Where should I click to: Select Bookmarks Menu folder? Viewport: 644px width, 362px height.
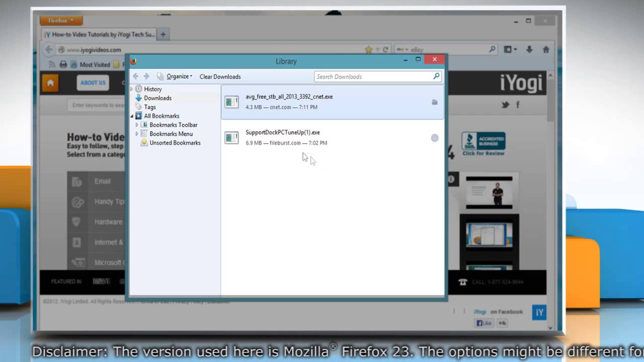pos(171,134)
